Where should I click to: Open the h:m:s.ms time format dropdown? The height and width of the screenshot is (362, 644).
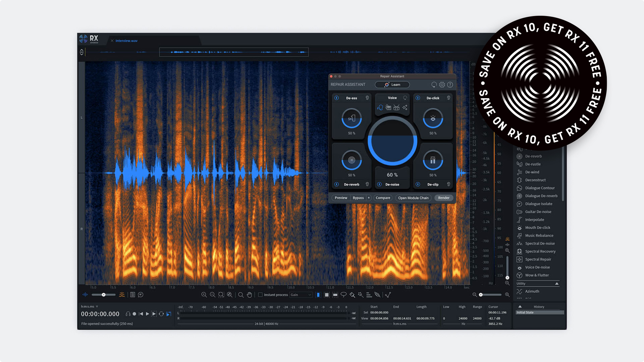(97, 307)
